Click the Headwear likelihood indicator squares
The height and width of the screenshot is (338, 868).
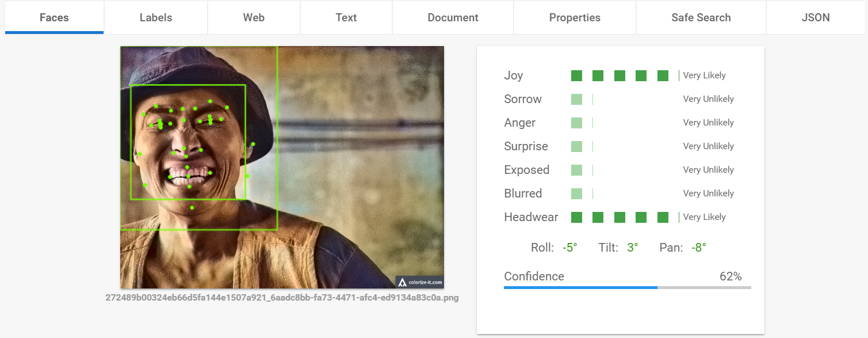(x=620, y=217)
